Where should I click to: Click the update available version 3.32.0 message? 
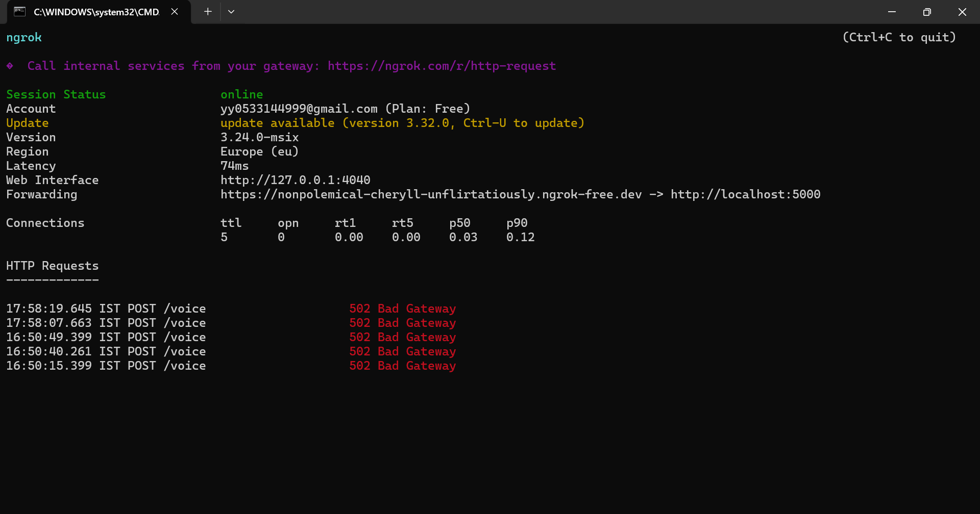[402, 123]
